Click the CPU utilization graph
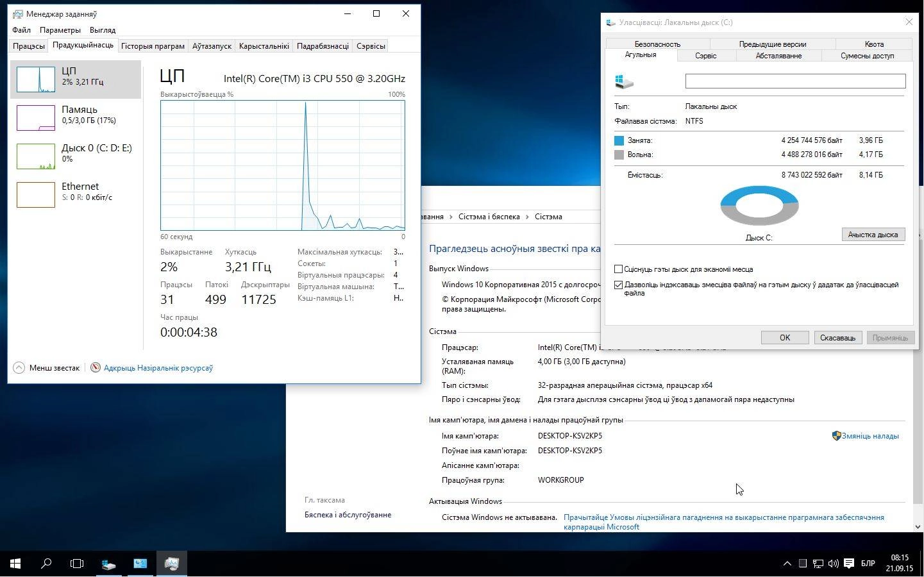This screenshot has width=924, height=577. [283, 165]
